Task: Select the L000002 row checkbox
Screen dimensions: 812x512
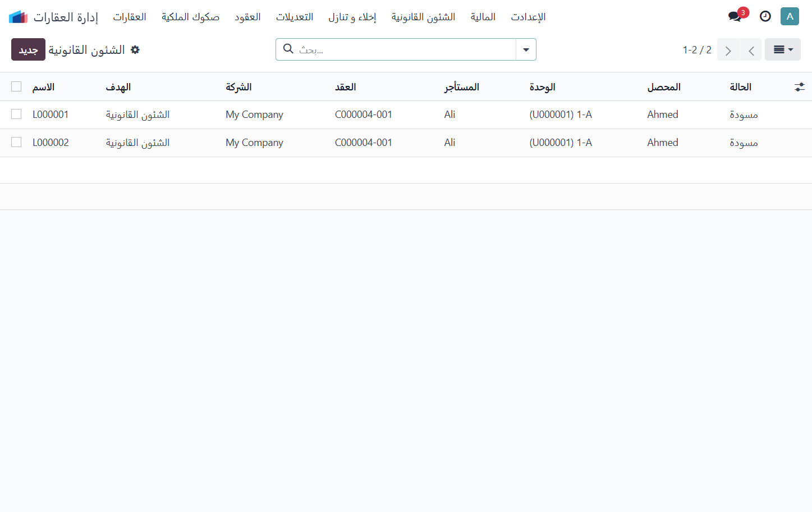Action: 16,142
